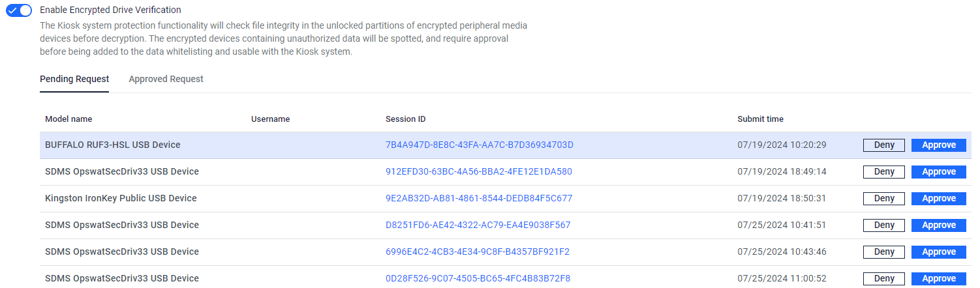980x288 pixels.
Task: Switch to the Approved Request tab
Action: (x=166, y=79)
